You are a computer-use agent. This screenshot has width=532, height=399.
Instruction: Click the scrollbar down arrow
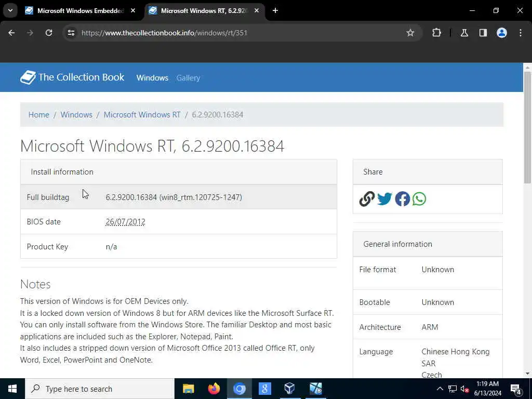[527, 374]
